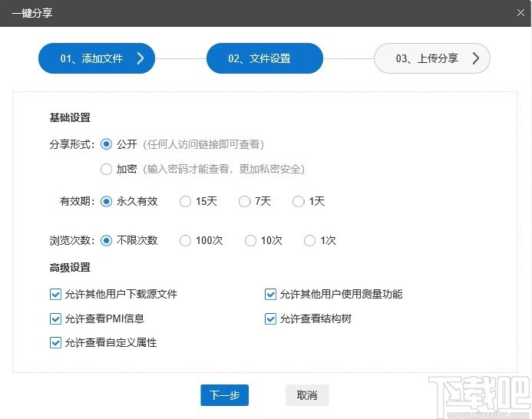Toggle 允许其他用户使用测量功能 checkbox
This screenshot has height=419, width=532.
(270, 294)
